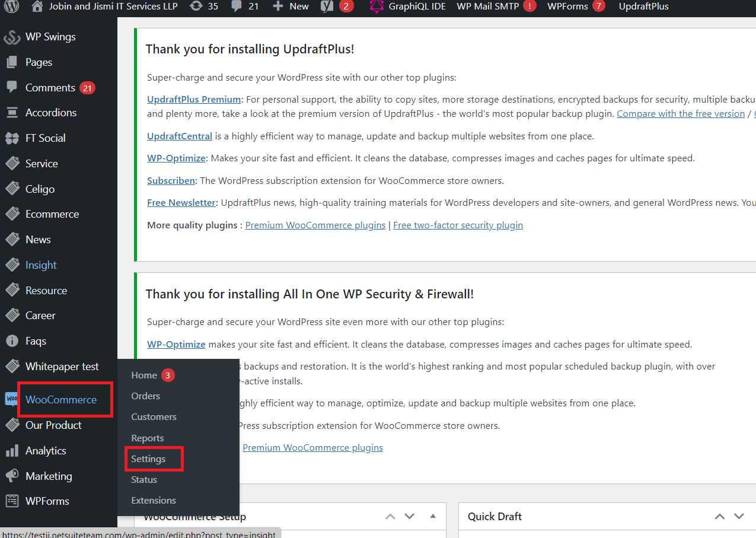
Task: Click the New button in admin bar
Action: tap(291, 7)
